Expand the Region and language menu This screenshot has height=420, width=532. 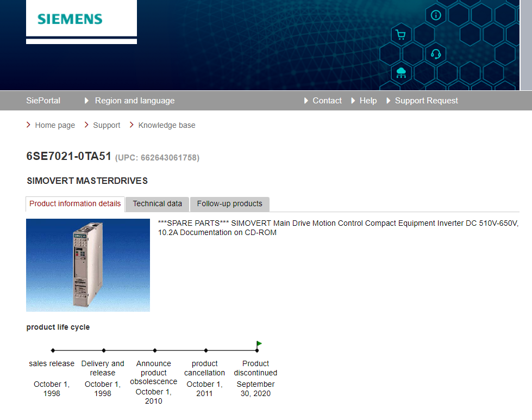point(134,101)
